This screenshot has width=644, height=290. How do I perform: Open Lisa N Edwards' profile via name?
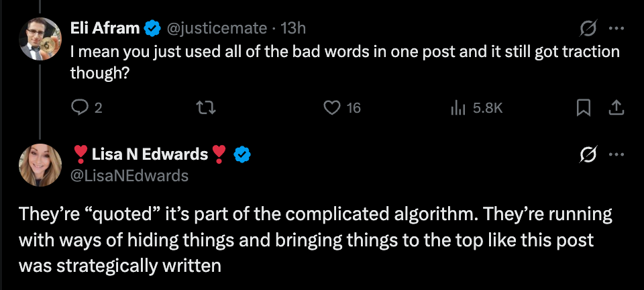150,155
